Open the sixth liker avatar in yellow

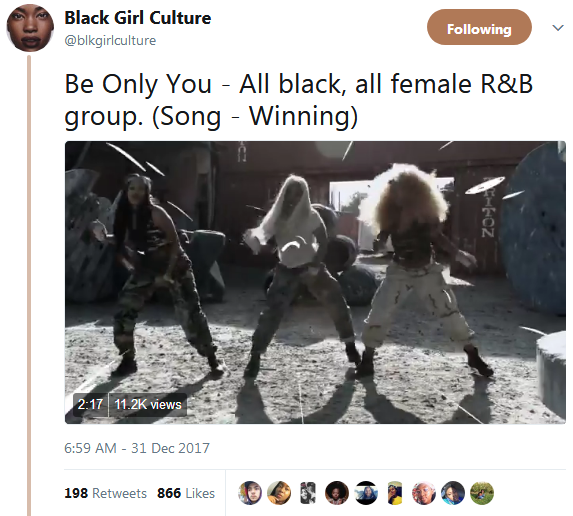coord(395,493)
